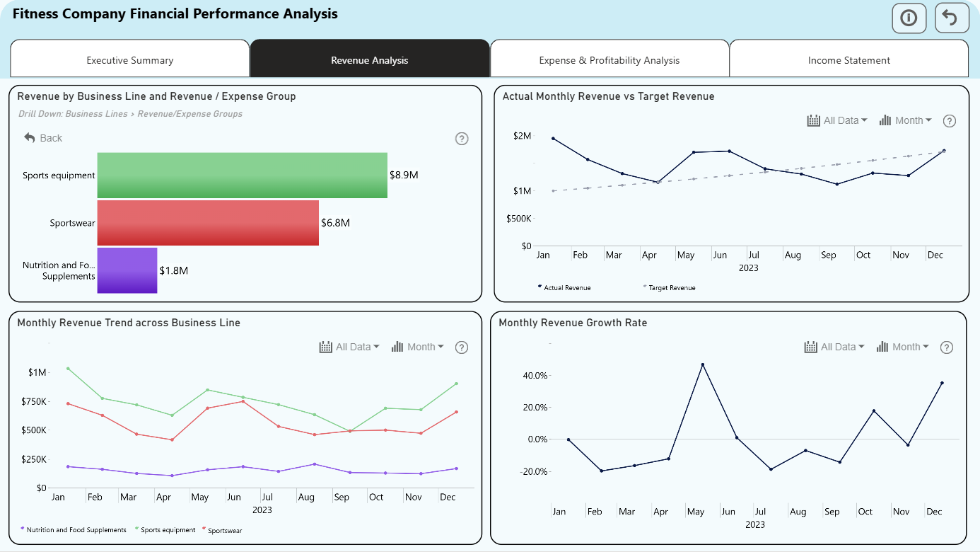Screen dimensions: 980x552
Task: Select the May peak point on growth rate line
Action: click(702, 365)
